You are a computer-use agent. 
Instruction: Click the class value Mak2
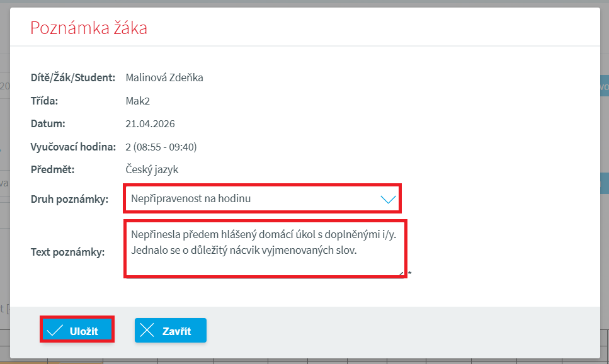(138, 101)
